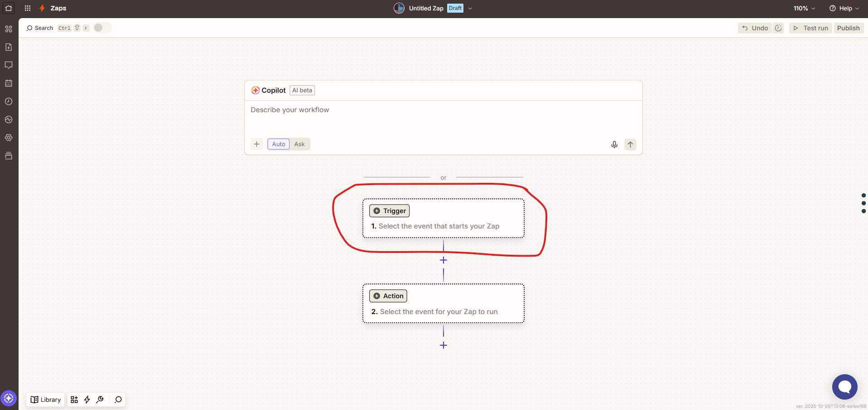
Task: Select the Action step
Action: [x=443, y=304]
